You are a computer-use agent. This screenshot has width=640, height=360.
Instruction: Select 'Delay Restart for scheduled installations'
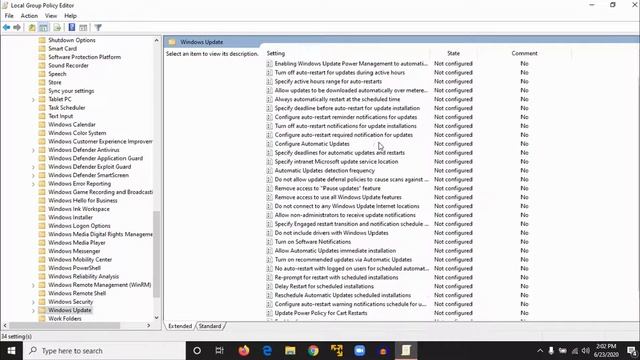(324, 287)
